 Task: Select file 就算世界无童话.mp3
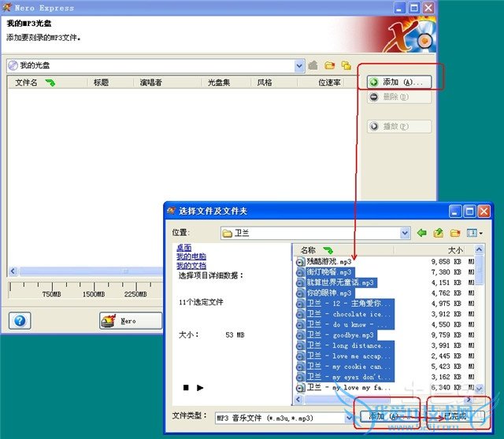point(340,282)
